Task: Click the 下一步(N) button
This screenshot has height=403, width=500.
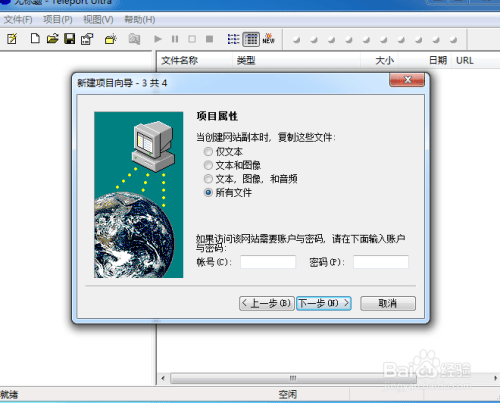Action: point(324,304)
